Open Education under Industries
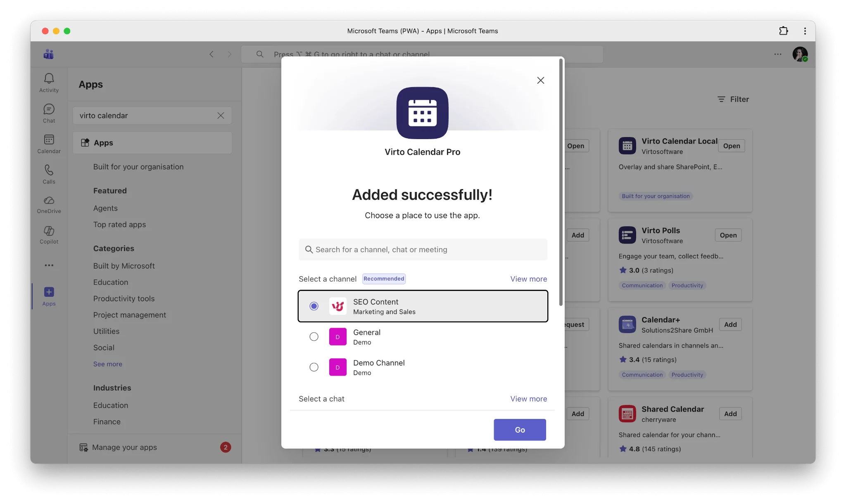 click(110, 405)
